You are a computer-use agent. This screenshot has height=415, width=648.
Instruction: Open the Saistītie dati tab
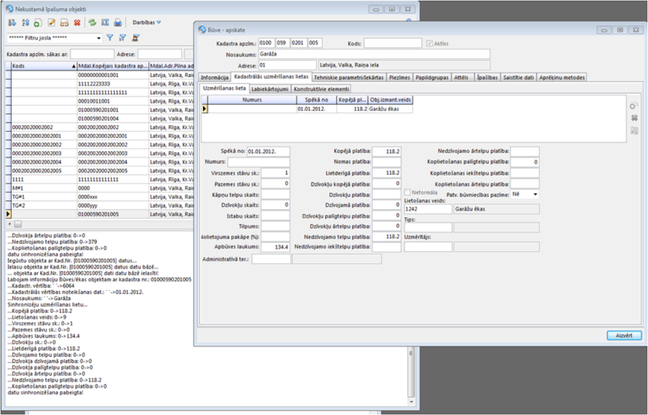pos(519,78)
